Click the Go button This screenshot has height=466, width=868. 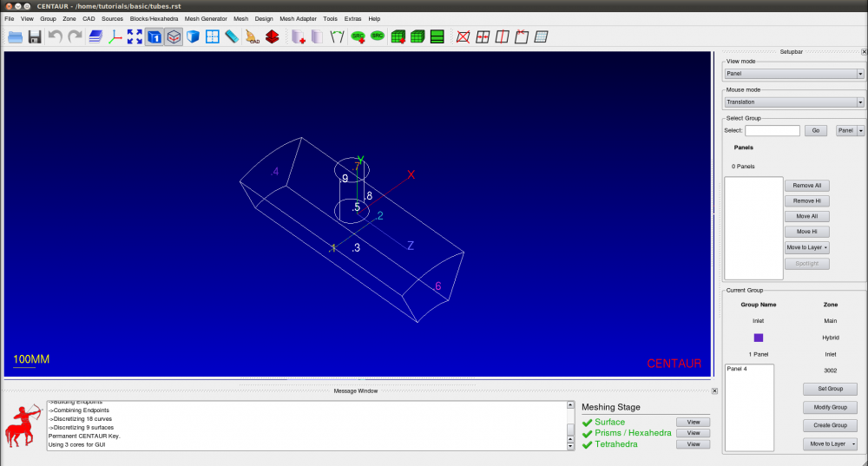point(815,131)
